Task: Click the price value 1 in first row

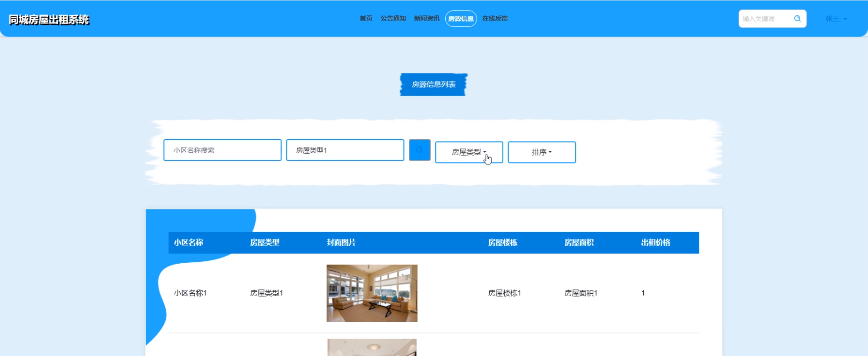Action: (x=643, y=293)
